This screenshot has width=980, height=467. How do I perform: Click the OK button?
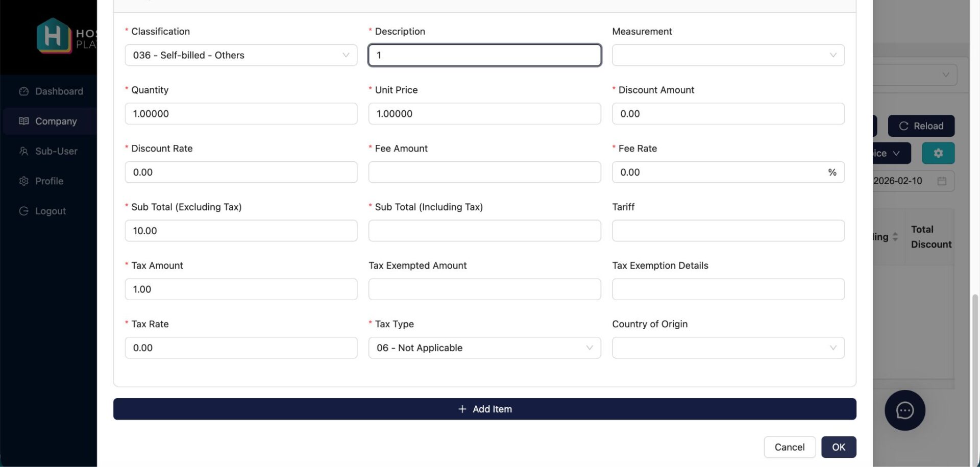(x=838, y=447)
